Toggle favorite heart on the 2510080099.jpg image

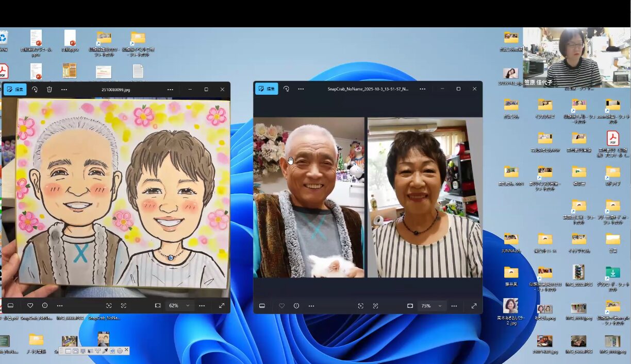click(30, 305)
